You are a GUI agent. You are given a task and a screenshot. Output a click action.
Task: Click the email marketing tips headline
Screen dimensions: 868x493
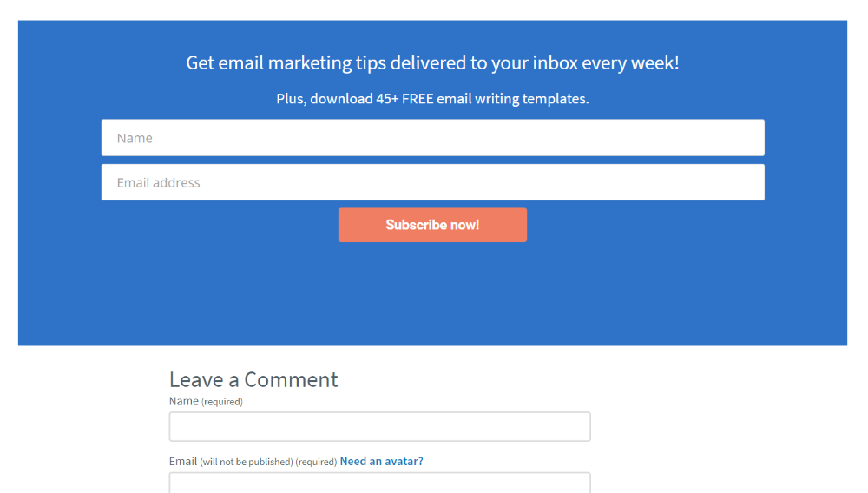[432, 63]
